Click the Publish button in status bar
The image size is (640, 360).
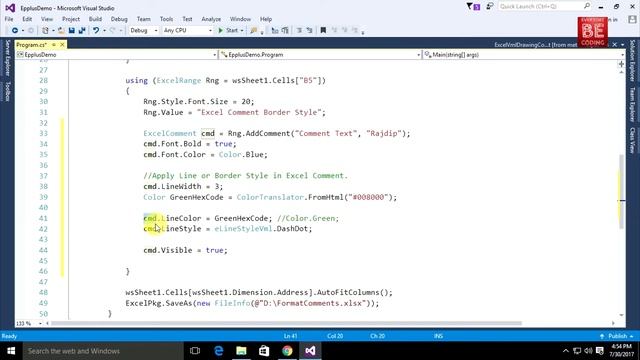[x=616, y=336]
